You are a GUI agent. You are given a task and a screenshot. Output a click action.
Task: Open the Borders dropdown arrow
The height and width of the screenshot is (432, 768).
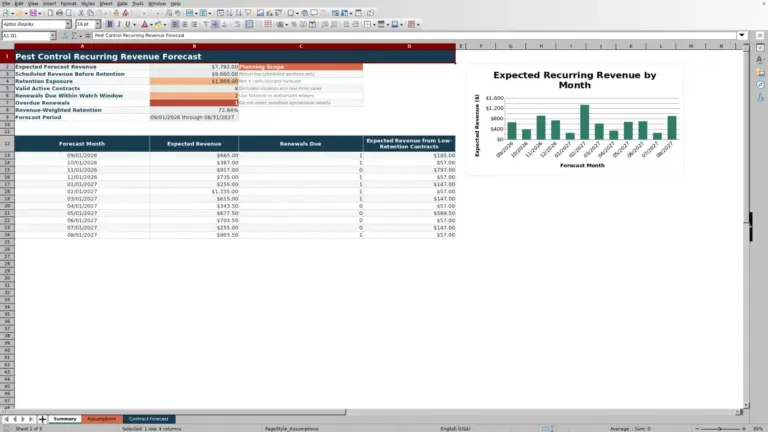pos(374,24)
